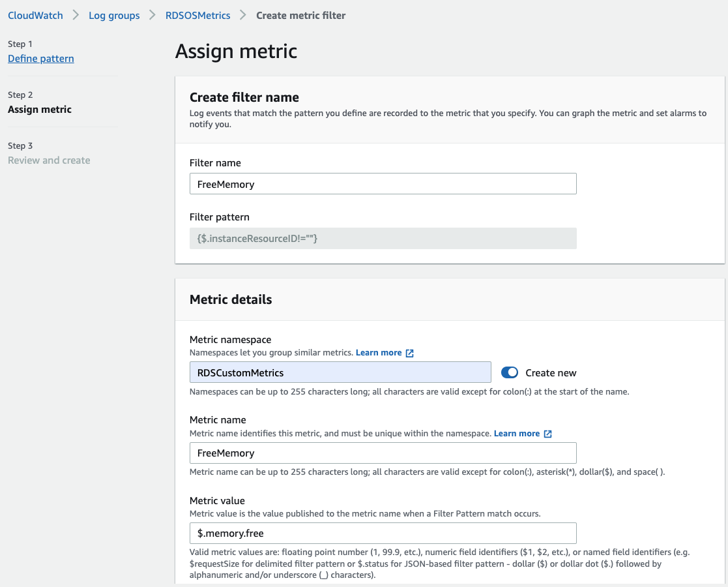
Task: Focus the Metric name text field
Action: (383, 453)
